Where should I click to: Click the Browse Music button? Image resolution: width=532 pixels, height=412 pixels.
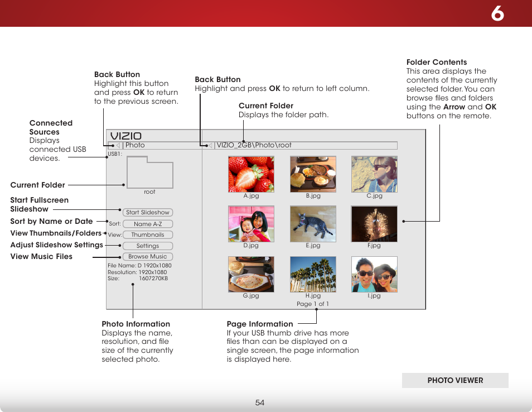point(148,256)
